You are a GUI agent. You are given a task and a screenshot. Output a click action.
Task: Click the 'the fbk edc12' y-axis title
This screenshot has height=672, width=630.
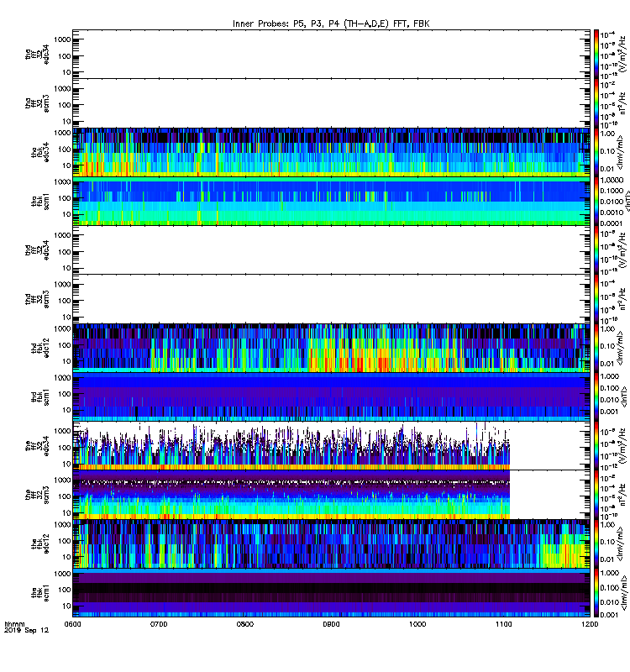click(39, 543)
